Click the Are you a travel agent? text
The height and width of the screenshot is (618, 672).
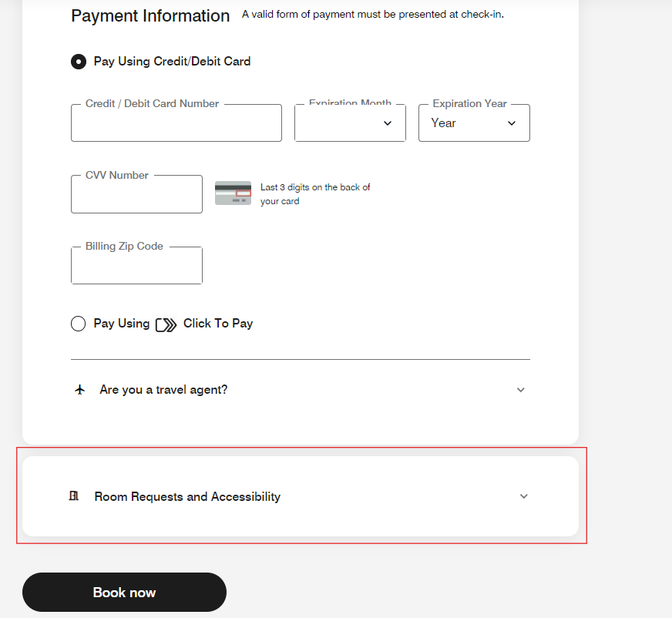pyautogui.click(x=163, y=390)
